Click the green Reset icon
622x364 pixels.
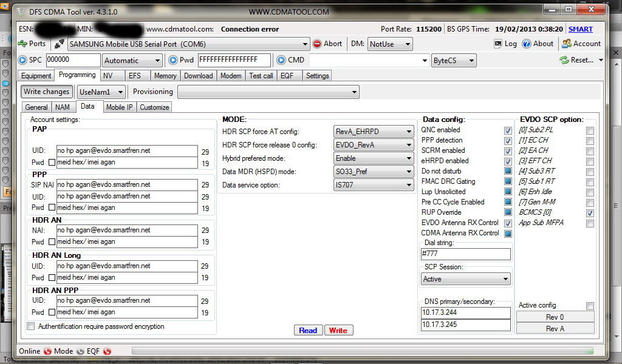point(564,60)
